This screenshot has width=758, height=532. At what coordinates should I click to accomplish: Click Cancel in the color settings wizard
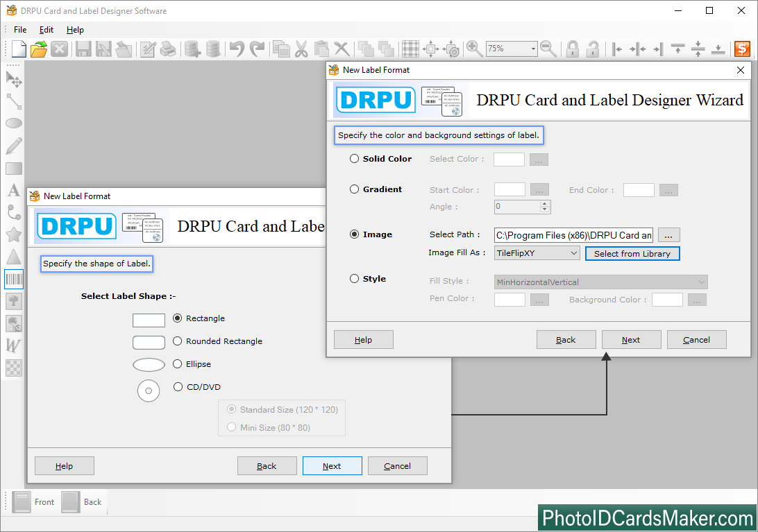point(697,340)
